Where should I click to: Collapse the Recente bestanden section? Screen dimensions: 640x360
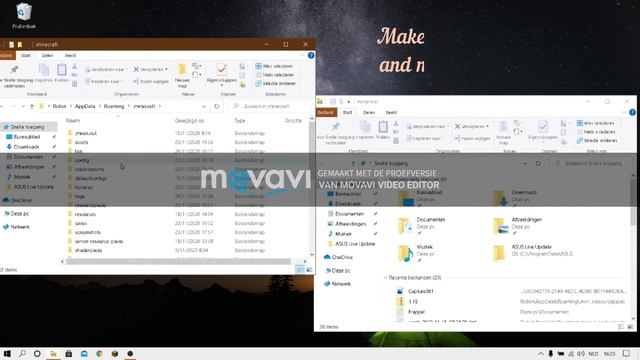pyautogui.click(x=385, y=278)
